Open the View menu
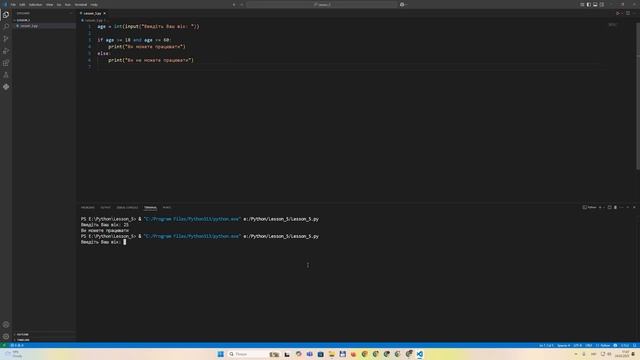 (49, 4)
